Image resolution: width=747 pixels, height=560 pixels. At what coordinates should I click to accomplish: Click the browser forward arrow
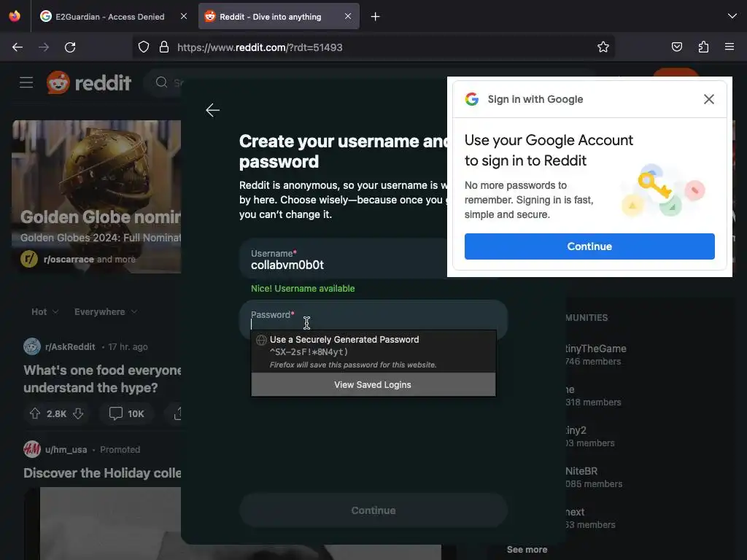(x=44, y=47)
